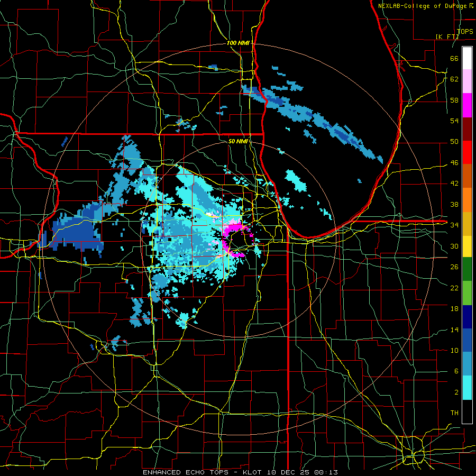Click the dark green legend band
Screen dimensions: 476x476
(467, 269)
